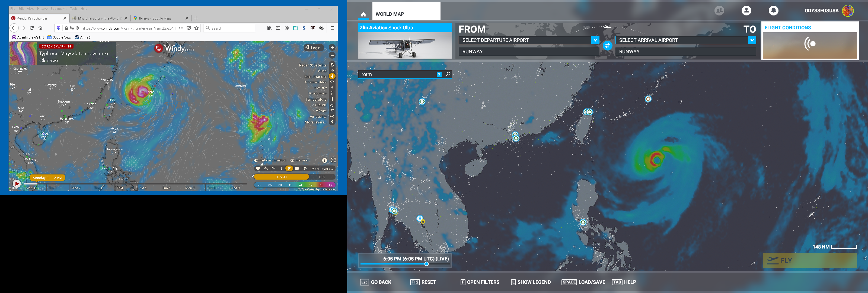Select the Temperature thermometer layer icon
Image resolution: width=868 pixels, height=293 pixels.
332,99
